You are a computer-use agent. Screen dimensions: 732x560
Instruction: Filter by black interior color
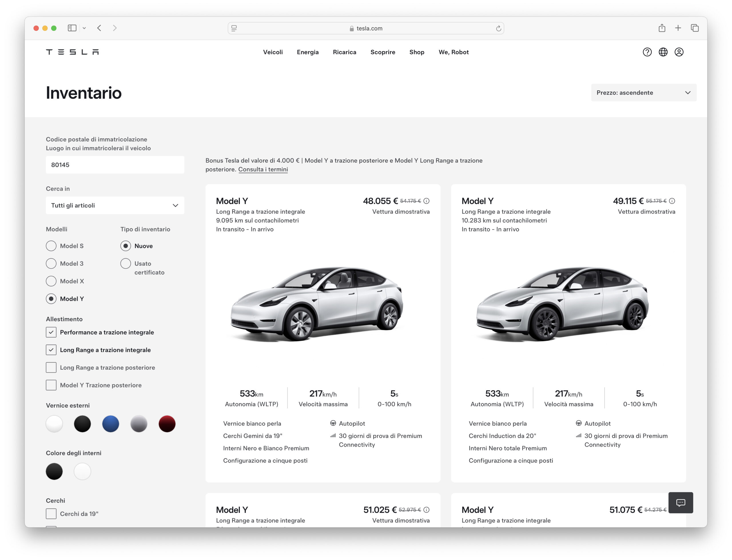54,471
